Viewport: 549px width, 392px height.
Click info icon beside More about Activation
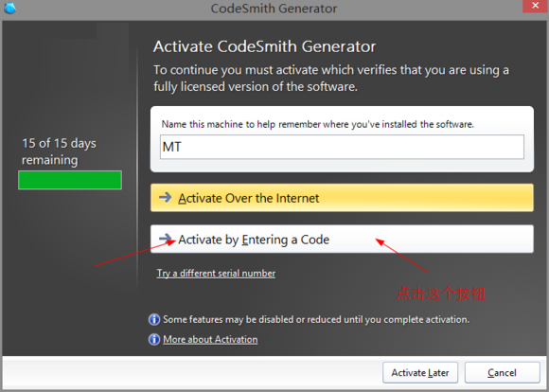(154, 340)
